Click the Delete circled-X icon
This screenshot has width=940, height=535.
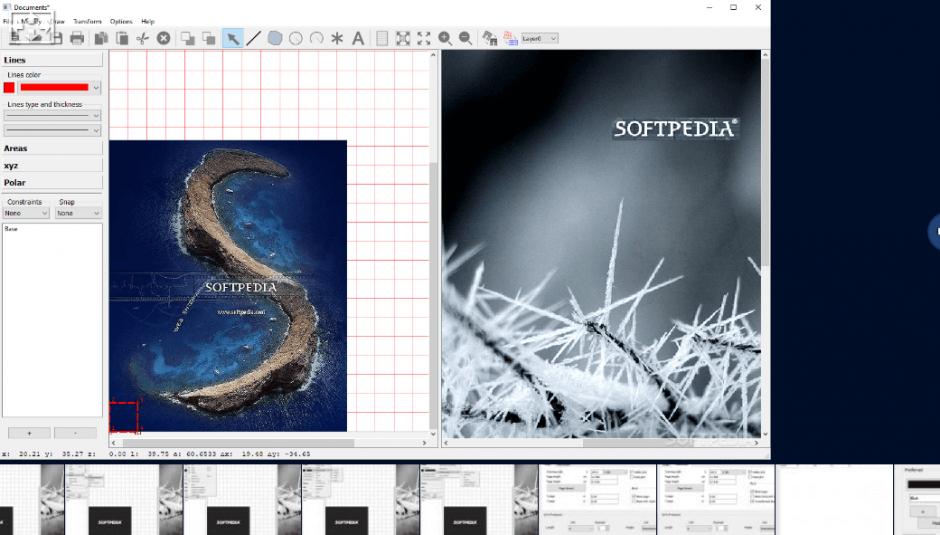click(163, 38)
